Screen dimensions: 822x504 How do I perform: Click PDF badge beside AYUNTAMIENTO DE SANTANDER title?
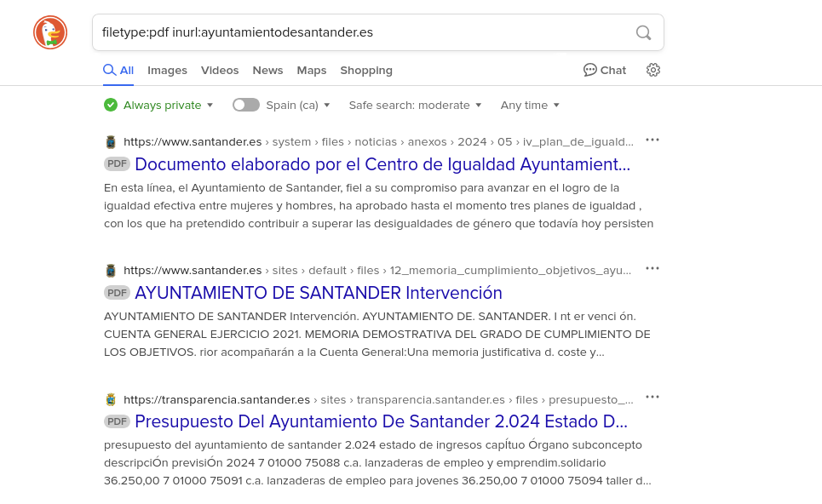click(x=117, y=293)
